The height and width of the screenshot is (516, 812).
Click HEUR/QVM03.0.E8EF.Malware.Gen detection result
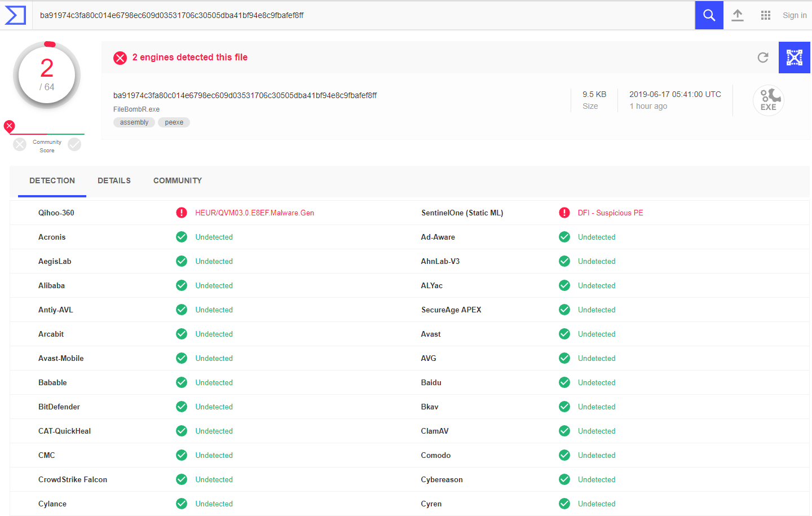(x=255, y=213)
